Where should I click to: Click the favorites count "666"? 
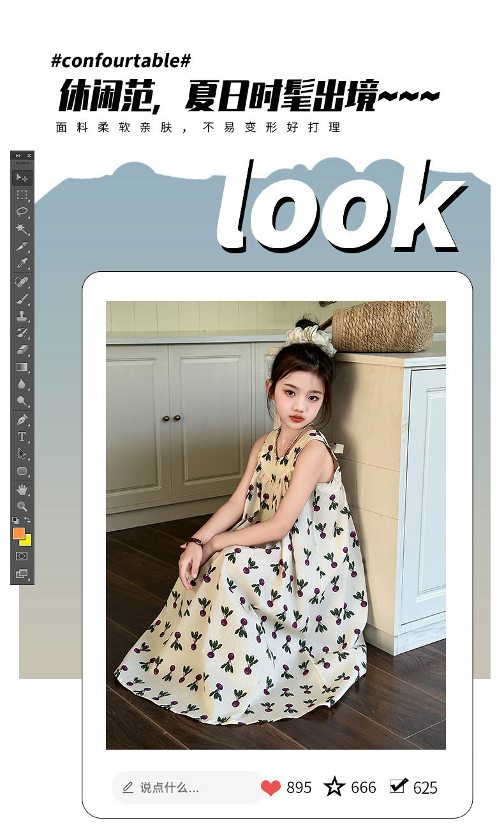[364, 788]
